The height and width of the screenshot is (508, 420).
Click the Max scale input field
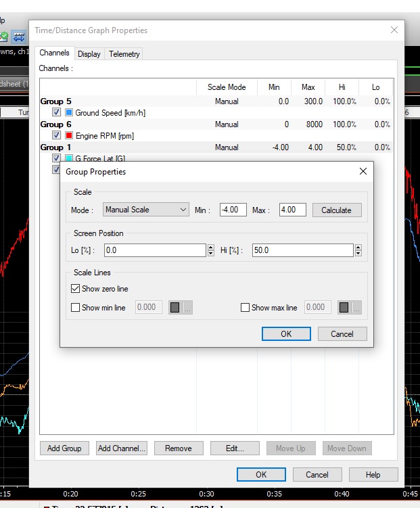293,210
